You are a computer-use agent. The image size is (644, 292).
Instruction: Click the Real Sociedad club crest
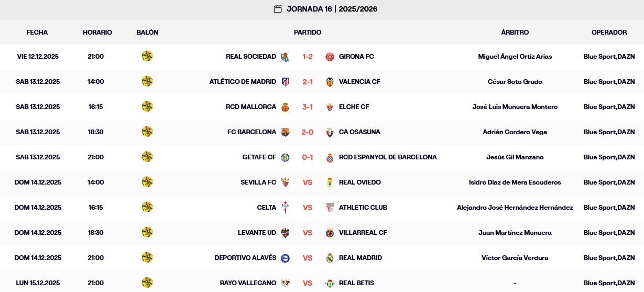[286, 57]
